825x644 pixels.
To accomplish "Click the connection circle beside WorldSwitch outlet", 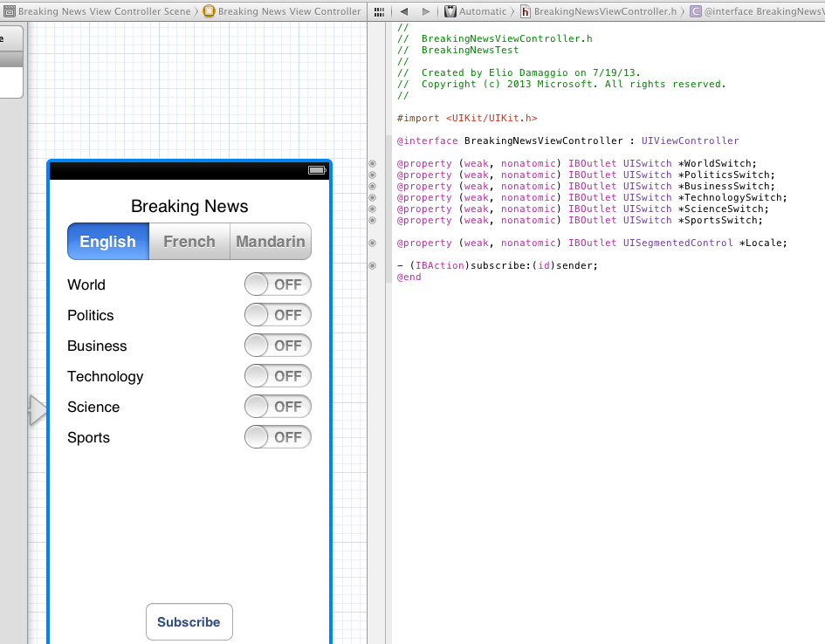I will (373, 163).
